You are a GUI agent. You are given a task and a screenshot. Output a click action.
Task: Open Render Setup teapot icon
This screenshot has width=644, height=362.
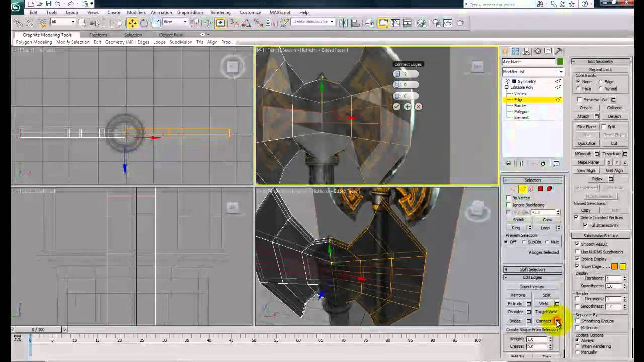[436, 23]
